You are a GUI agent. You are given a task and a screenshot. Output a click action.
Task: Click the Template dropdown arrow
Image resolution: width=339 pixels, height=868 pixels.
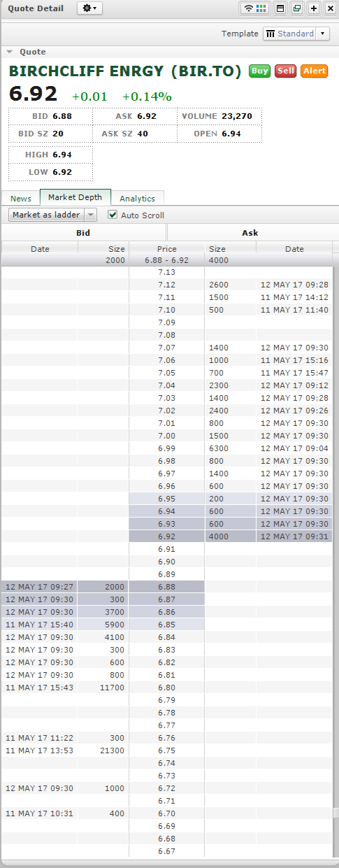(322, 34)
